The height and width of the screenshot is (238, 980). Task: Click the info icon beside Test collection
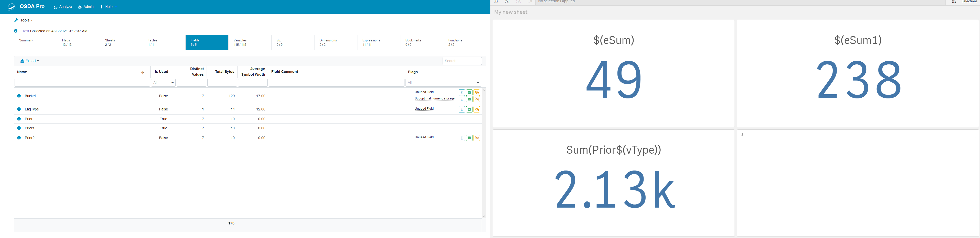pyautogui.click(x=16, y=31)
